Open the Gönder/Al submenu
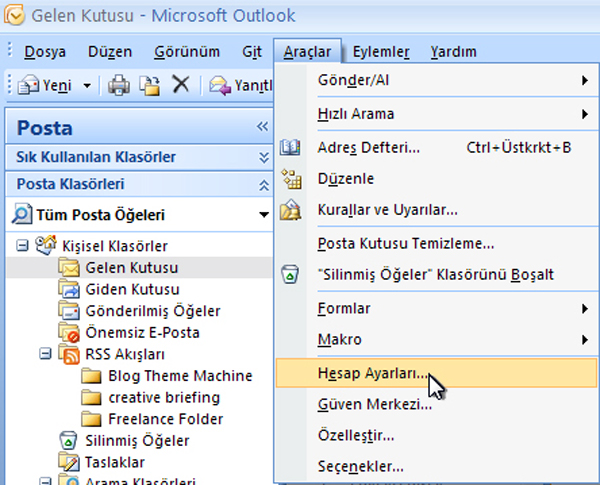 437,80
